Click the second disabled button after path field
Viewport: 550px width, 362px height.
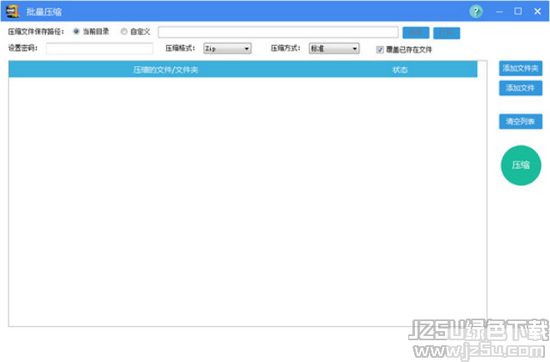pyautogui.click(x=447, y=33)
